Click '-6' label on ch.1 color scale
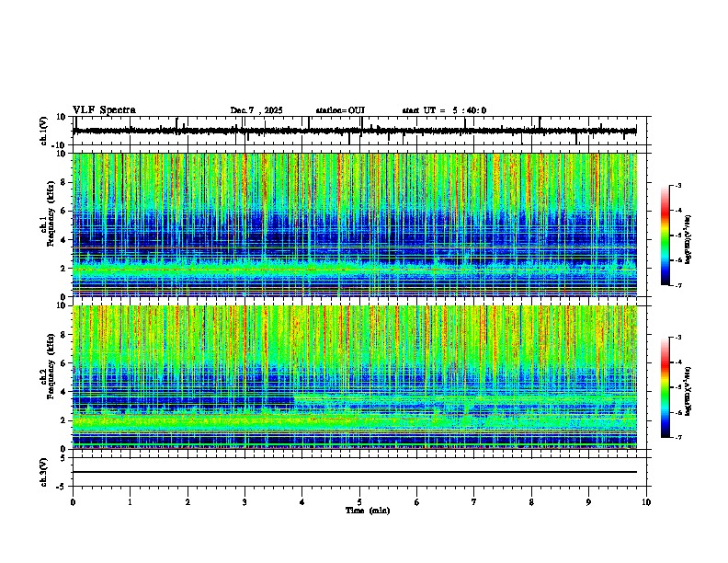This screenshot has height=563, width=728. tap(678, 260)
